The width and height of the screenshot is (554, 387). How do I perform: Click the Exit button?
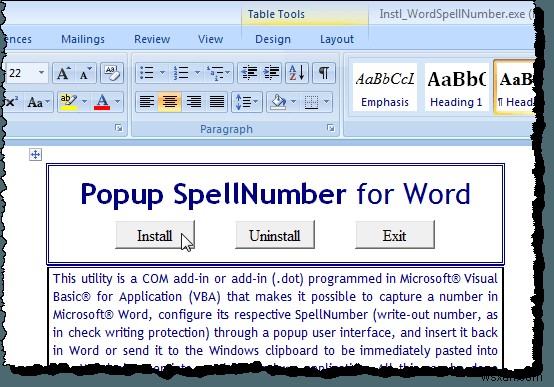click(395, 235)
